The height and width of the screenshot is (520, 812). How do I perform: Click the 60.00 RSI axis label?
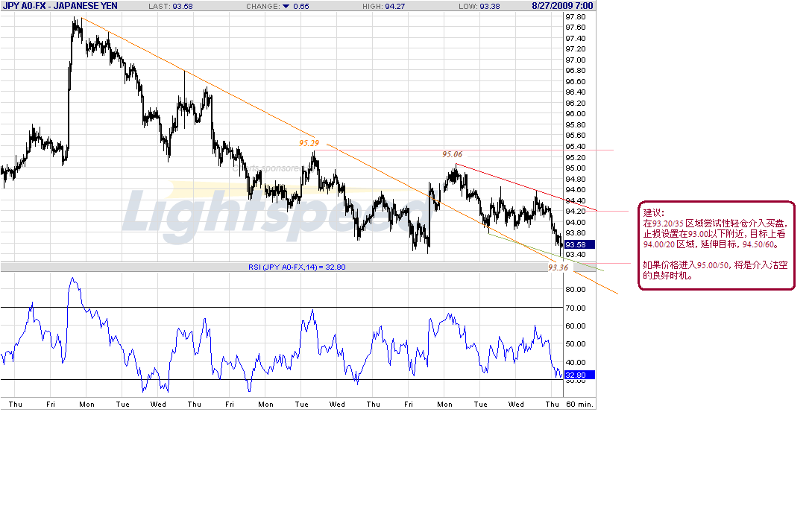tap(576, 326)
